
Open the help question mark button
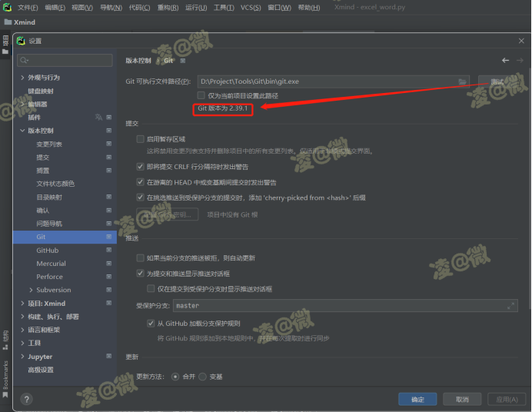click(26, 399)
